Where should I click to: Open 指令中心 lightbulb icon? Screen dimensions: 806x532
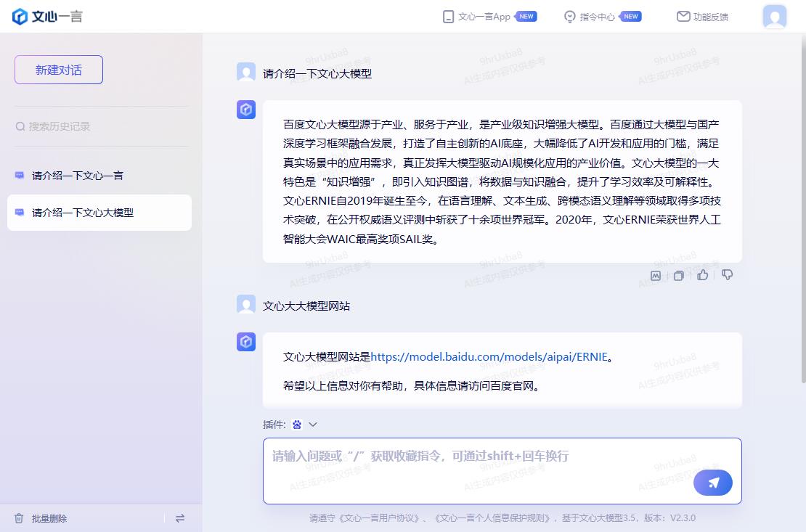point(569,17)
